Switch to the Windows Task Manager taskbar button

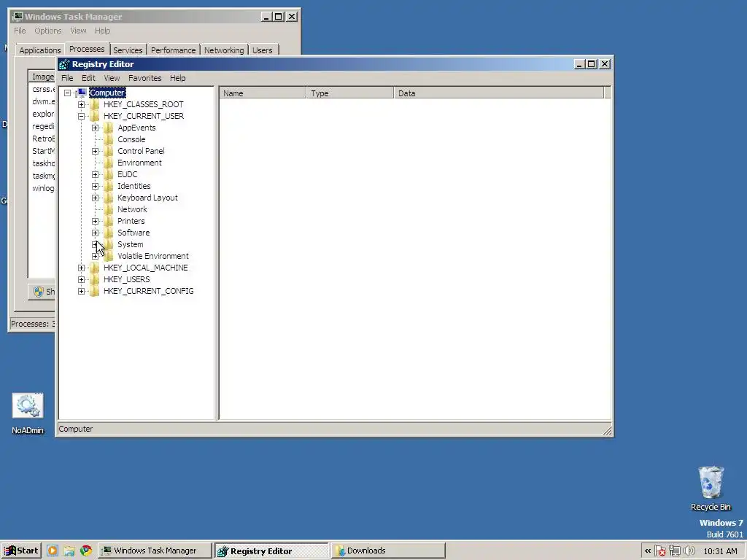point(155,551)
